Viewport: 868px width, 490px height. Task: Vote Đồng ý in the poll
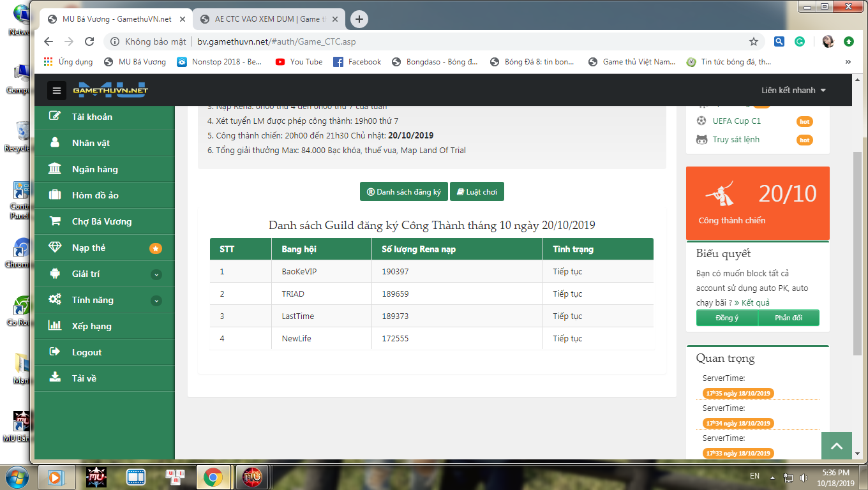pyautogui.click(x=727, y=318)
